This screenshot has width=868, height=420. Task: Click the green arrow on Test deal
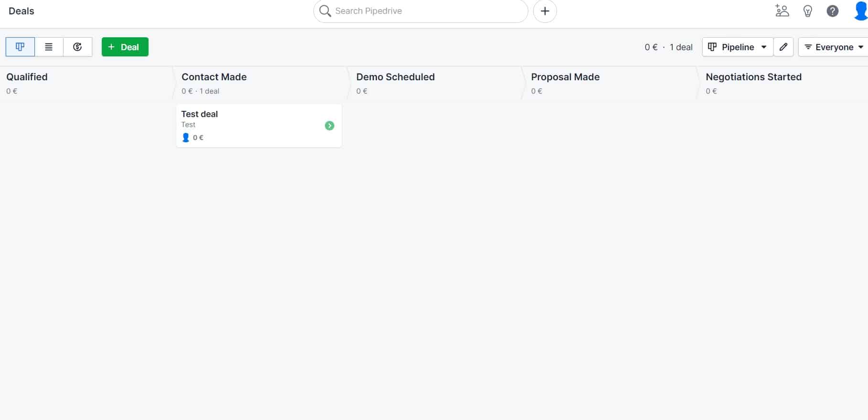330,126
